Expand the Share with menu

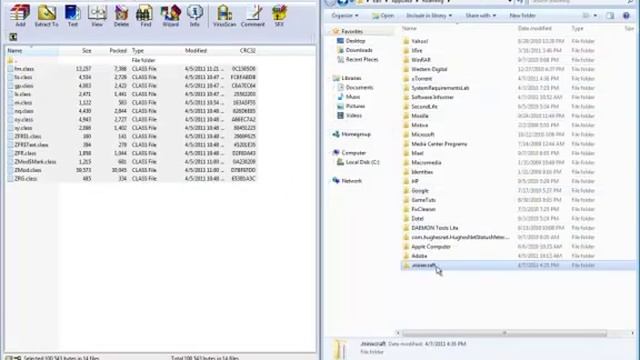click(x=480, y=16)
